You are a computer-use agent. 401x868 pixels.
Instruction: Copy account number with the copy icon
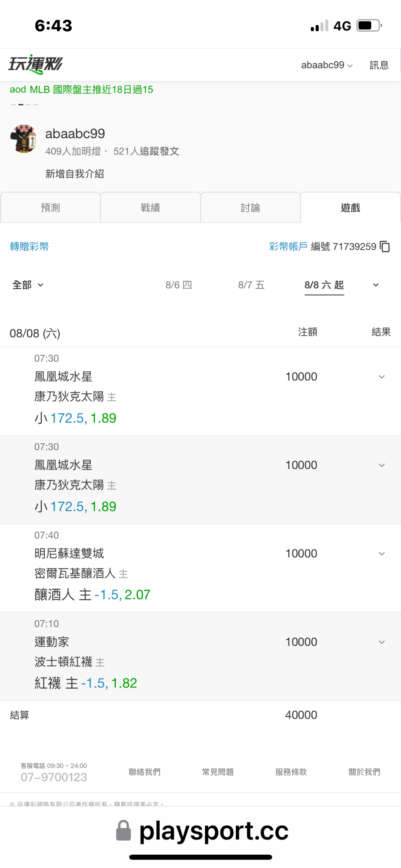pos(385,247)
